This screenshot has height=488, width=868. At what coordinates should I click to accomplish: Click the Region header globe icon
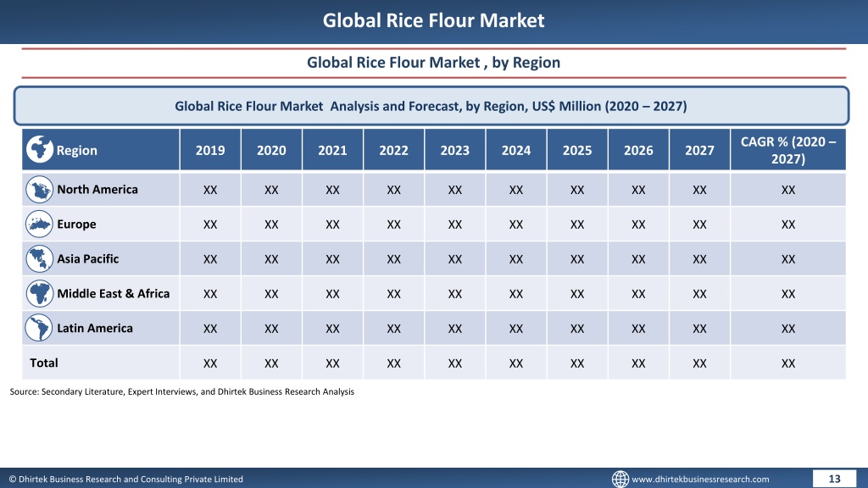pyautogui.click(x=39, y=149)
